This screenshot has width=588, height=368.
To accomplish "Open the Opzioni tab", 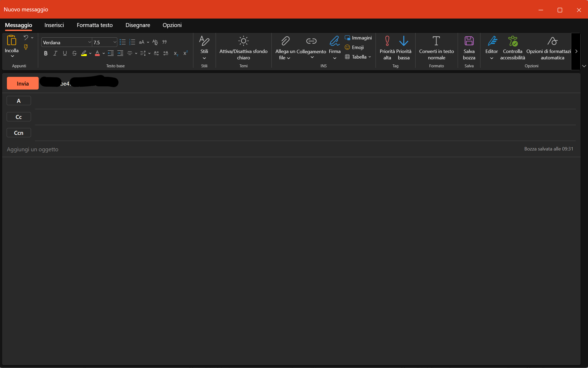I will (x=172, y=25).
